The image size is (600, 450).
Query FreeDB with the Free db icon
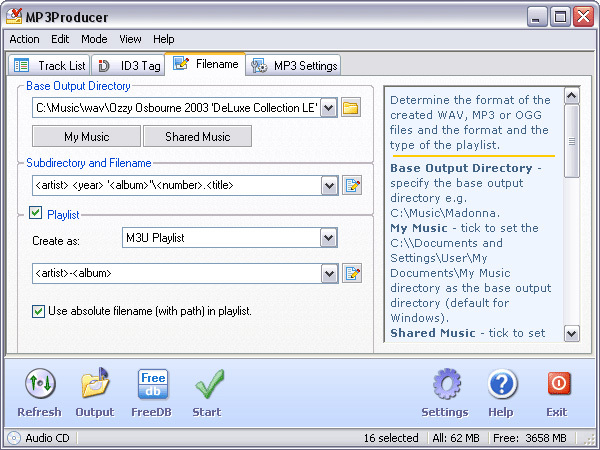tap(153, 384)
